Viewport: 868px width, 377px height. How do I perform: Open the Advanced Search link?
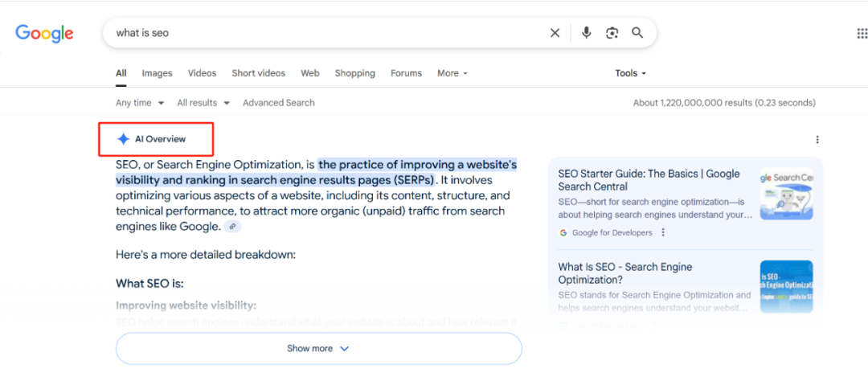click(x=278, y=103)
